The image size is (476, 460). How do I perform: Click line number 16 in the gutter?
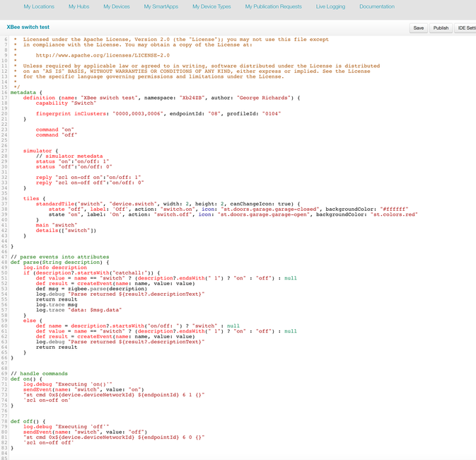click(4, 93)
